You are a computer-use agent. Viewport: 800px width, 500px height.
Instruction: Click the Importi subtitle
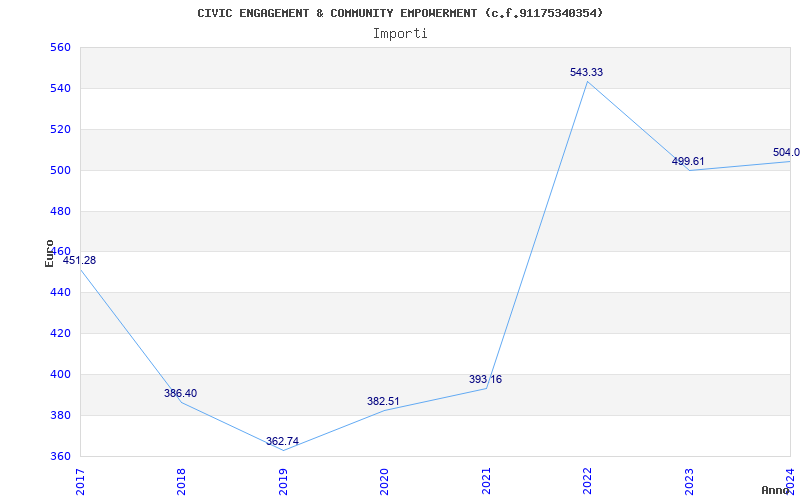click(400, 34)
